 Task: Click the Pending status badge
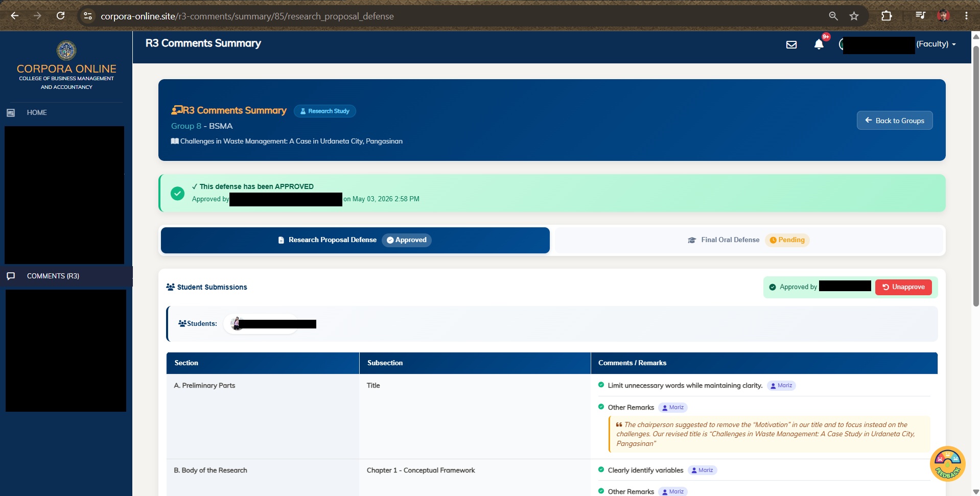coord(787,240)
